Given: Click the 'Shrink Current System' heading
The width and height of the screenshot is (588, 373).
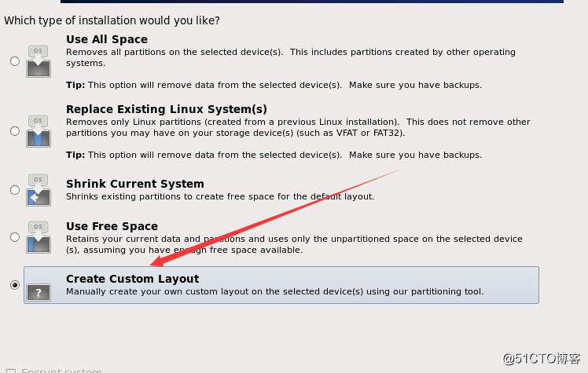Looking at the screenshot, I should pyautogui.click(x=135, y=184).
